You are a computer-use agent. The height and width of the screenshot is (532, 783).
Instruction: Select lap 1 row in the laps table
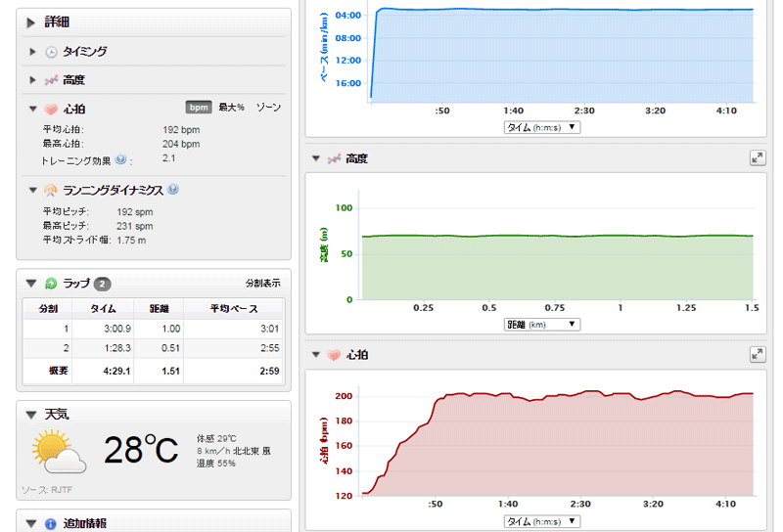point(154,329)
